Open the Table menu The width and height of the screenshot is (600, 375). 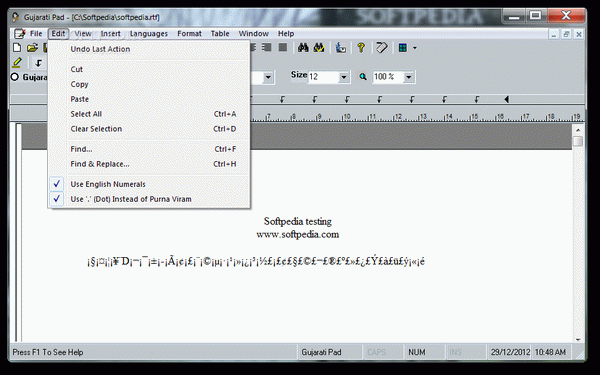click(220, 34)
